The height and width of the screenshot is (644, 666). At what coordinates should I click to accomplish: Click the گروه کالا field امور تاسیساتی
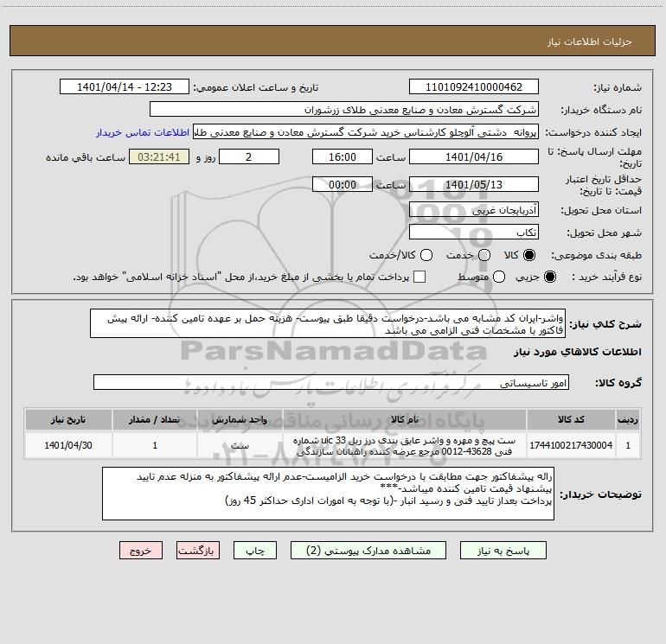[331, 382]
